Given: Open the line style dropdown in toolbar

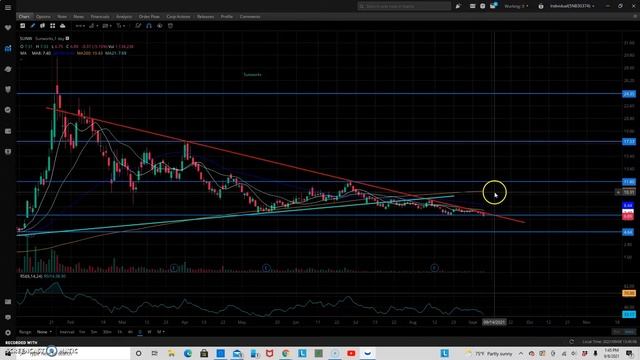Looking at the screenshot, I should click(x=80, y=26).
